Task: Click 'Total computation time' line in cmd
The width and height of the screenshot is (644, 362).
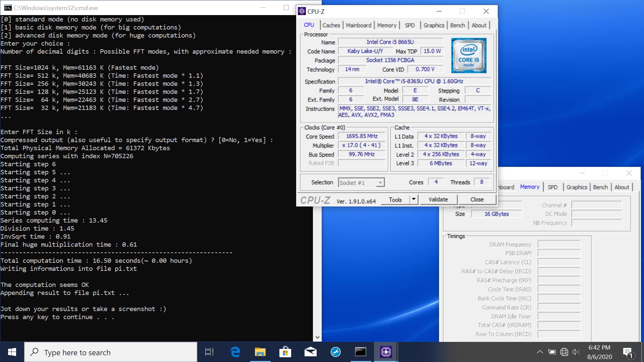Action: tap(96, 261)
